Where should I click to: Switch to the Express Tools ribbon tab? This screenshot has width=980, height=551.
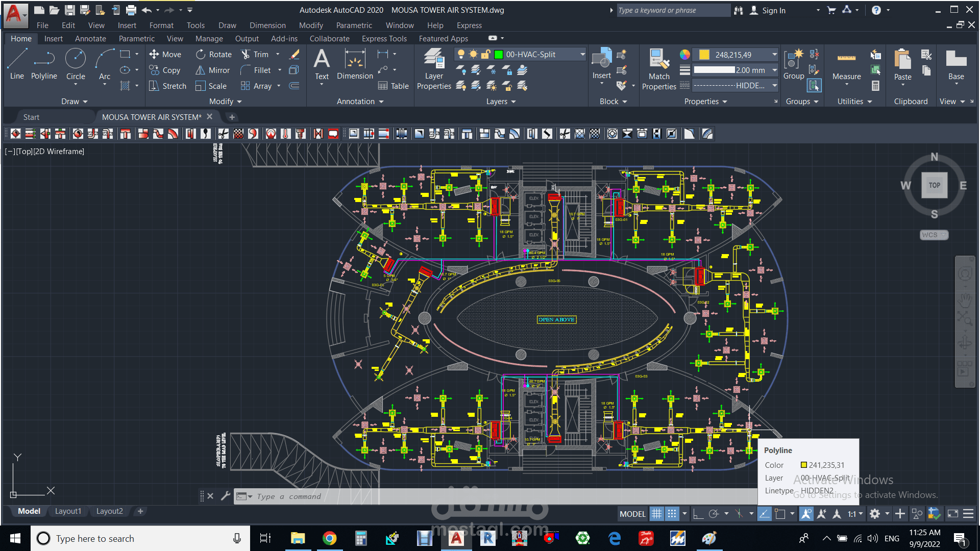pyautogui.click(x=384, y=39)
